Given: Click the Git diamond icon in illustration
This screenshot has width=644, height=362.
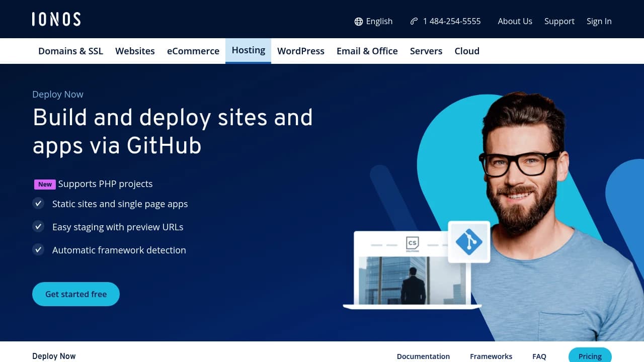Looking at the screenshot, I should pyautogui.click(x=469, y=242).
